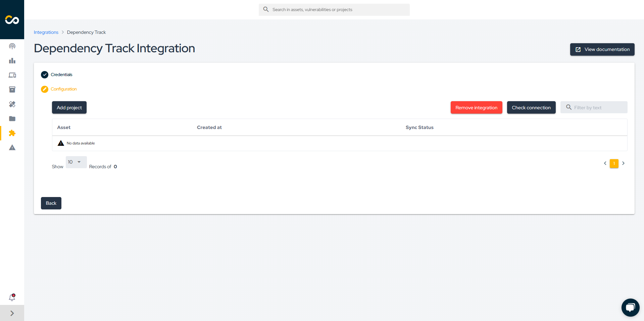Click the Credentials checkmark icon
Screen dimensions: 644x321
tap(45, 75)
